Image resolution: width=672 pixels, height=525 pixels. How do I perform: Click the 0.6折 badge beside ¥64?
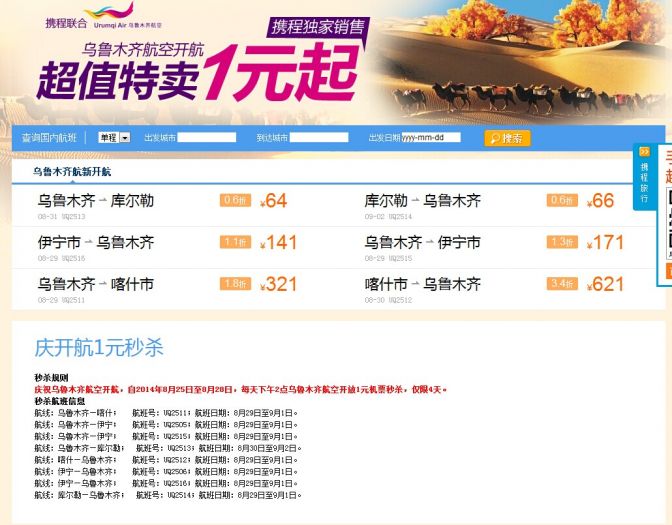(235, 200)
